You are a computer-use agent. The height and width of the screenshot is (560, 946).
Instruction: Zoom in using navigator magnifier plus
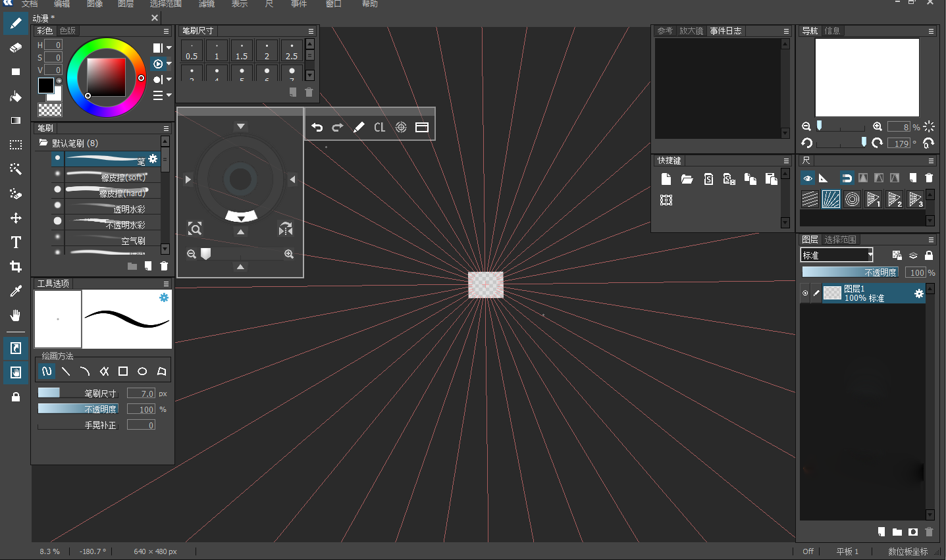tap(878, 126)
